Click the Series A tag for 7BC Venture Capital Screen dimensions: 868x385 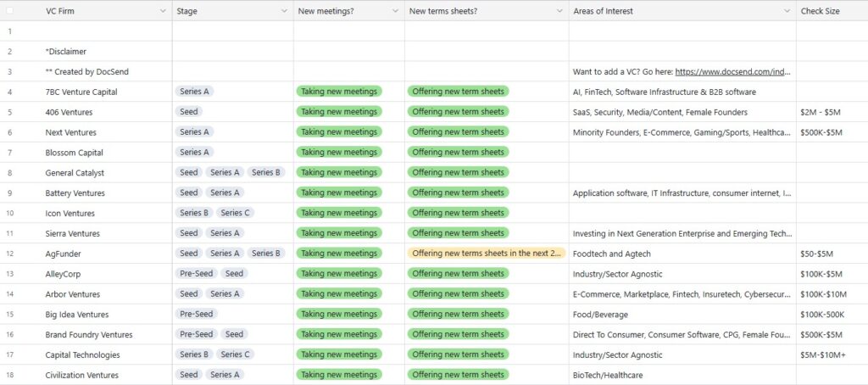195,92
